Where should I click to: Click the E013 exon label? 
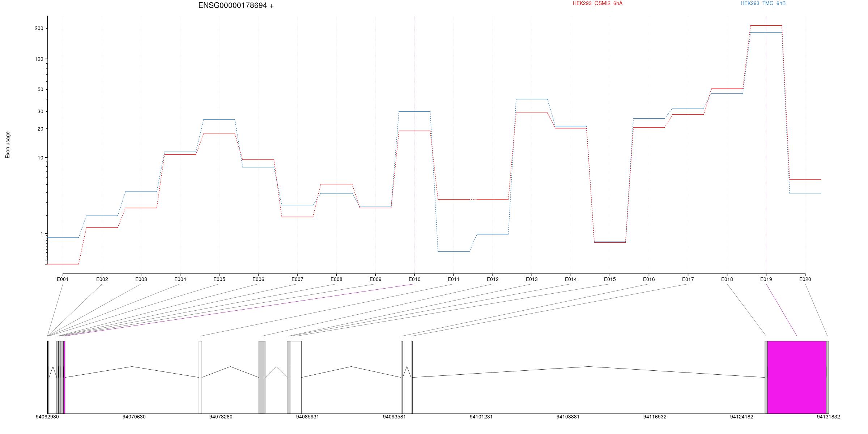tap(532, 279)
